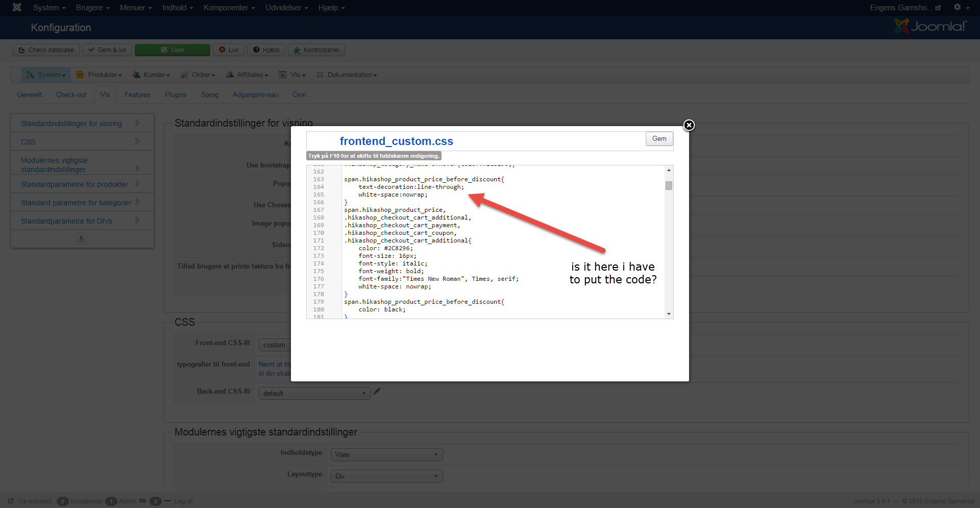The height and width of the screenshot is (508, 980).
Task: Click the 'text-decoration:line-through;' code line
Action: [x=411, y=187]
